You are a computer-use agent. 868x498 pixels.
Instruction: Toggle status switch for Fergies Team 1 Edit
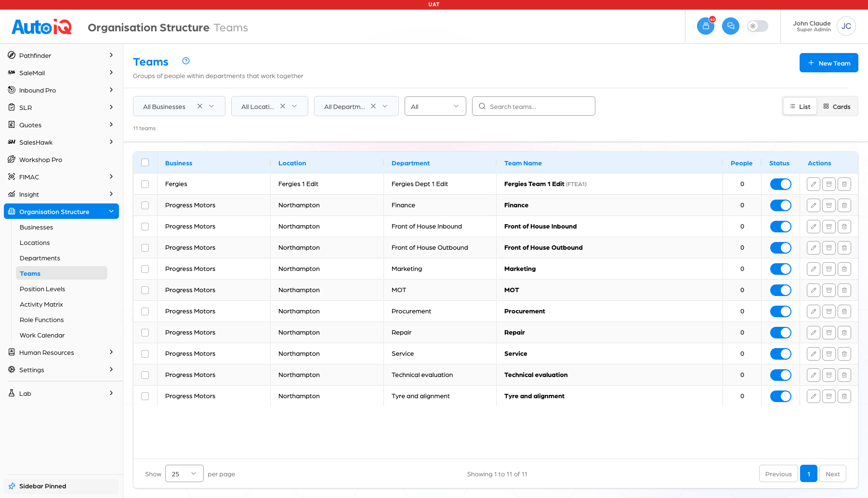point(780,184)
